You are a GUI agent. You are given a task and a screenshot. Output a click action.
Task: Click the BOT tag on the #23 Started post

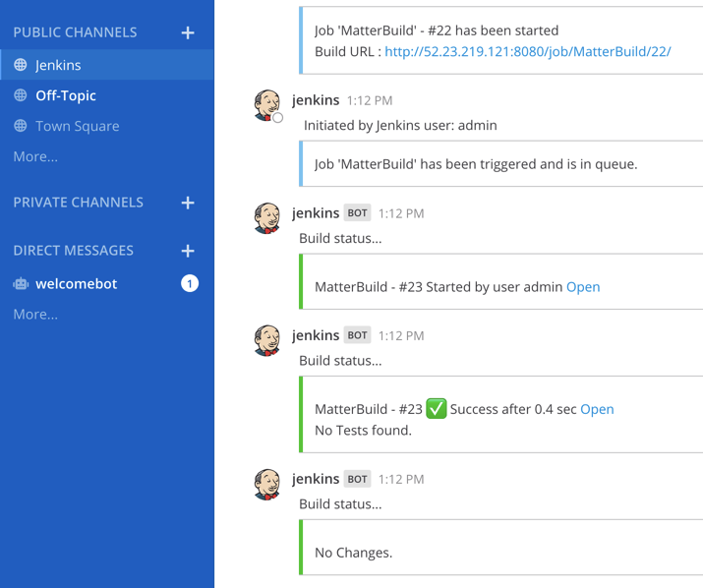point(357,213)
